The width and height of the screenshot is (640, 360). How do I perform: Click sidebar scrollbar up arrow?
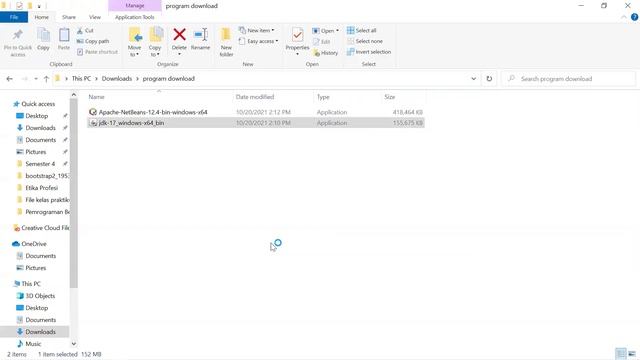coord(73,95)
